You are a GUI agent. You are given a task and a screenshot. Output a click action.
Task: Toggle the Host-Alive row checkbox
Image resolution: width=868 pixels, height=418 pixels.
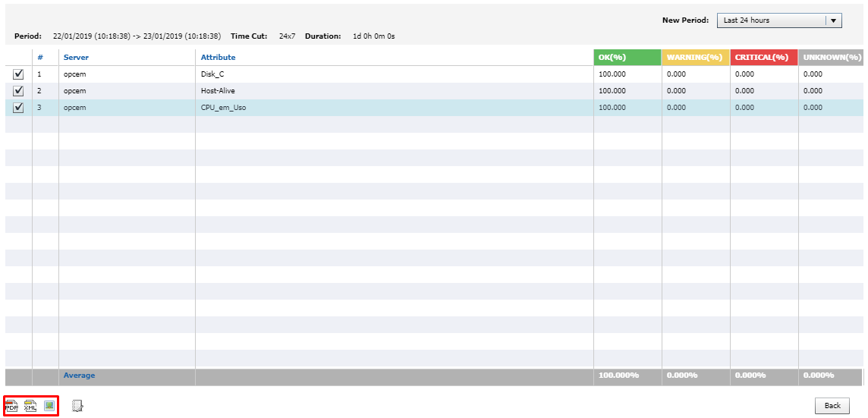click(x=19, y=91)
